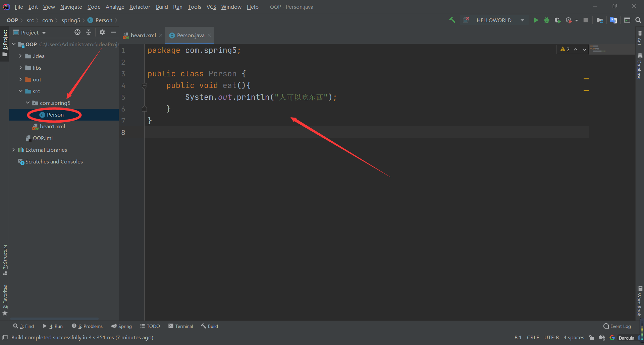
Task: Hide the Project tool window with minus icon
Action: [113, 32]
